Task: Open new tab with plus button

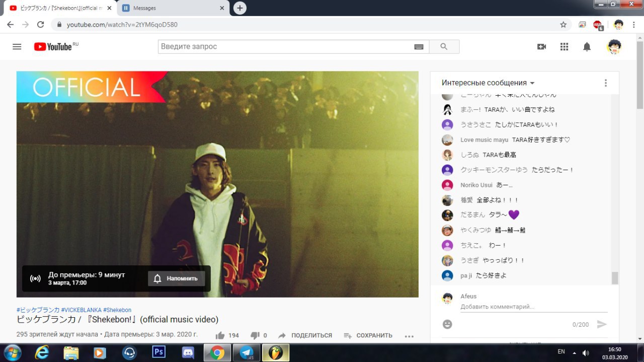Action: tap(240, 8)
